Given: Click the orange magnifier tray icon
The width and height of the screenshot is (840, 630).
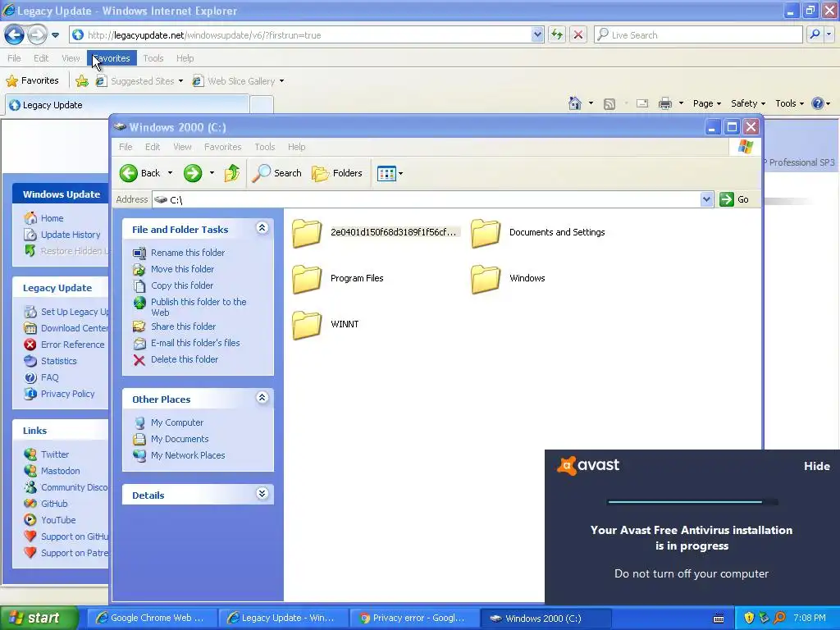Looking at the screenshot, I should (779, 618).
